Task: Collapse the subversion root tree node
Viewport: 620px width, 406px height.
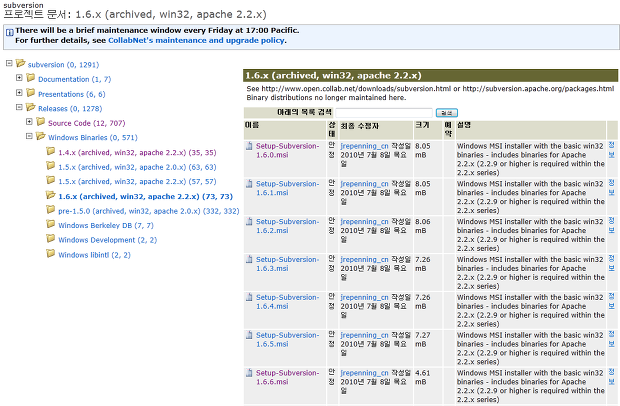Action: 9,63
